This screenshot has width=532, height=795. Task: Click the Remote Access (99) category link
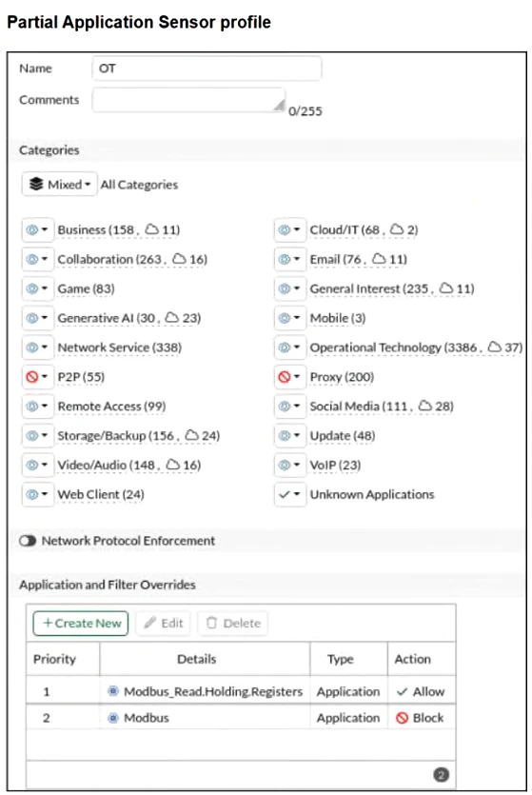click(111, 407)
